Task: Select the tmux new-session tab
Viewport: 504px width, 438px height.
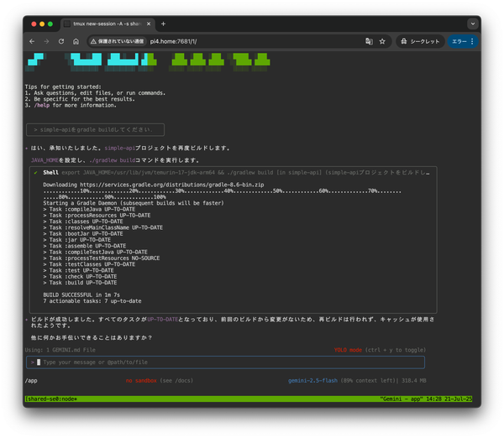Action: click(105, 23)
